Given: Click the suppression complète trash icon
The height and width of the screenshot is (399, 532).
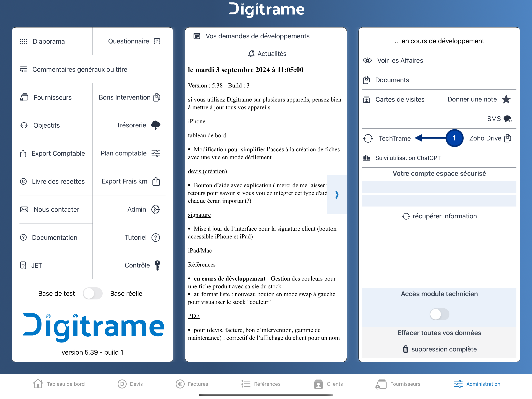Looking at the screenshot, I should click(x=405, y=349).
